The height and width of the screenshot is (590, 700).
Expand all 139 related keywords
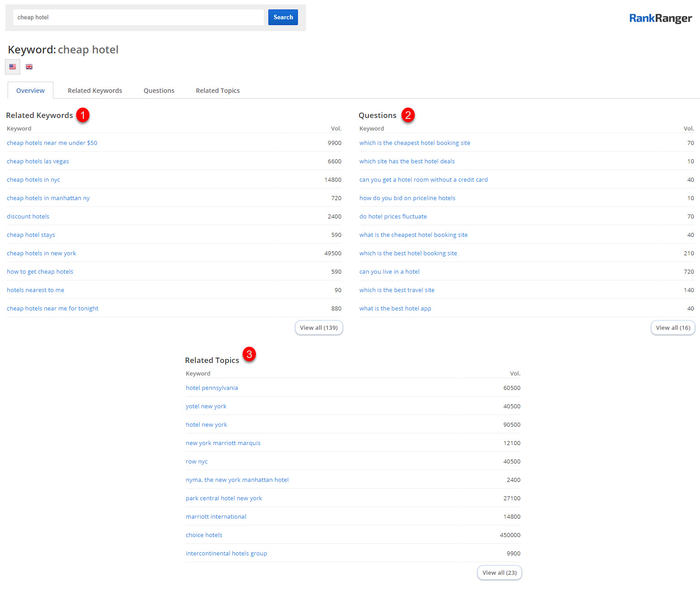pyautogui.click(x=319, y=328)
